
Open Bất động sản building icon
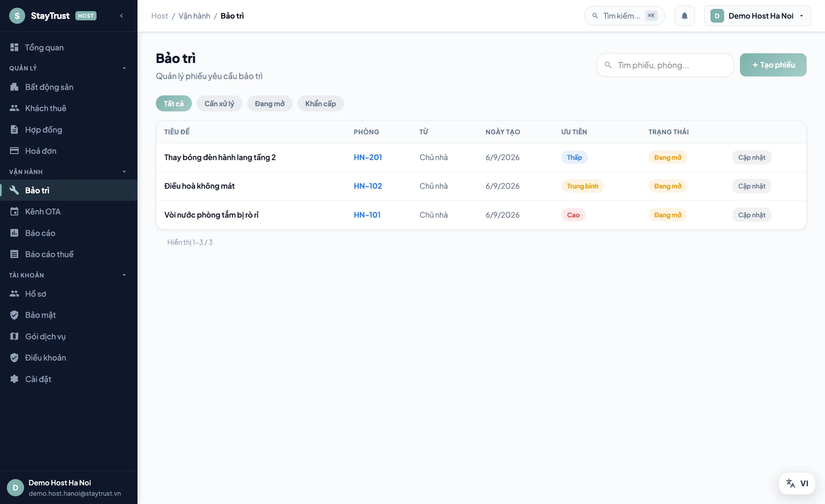(14, 87)
